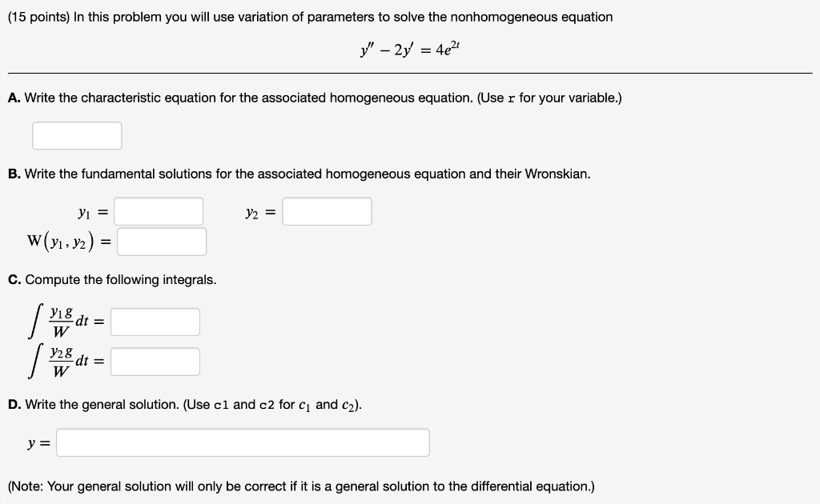Click the characteristic equation input box
The height and width of the screenshot is (504, 820).
click(x=76, y=135)
